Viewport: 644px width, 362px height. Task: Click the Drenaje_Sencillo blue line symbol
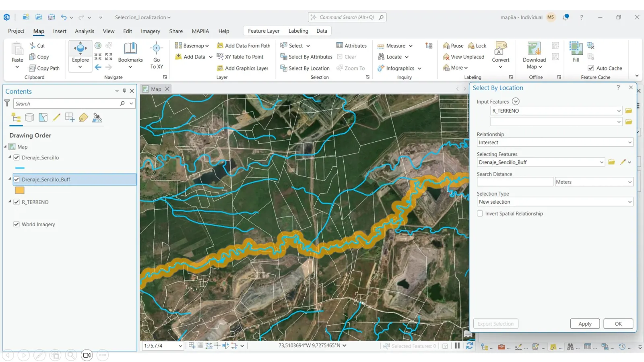[x=20, y=168]
